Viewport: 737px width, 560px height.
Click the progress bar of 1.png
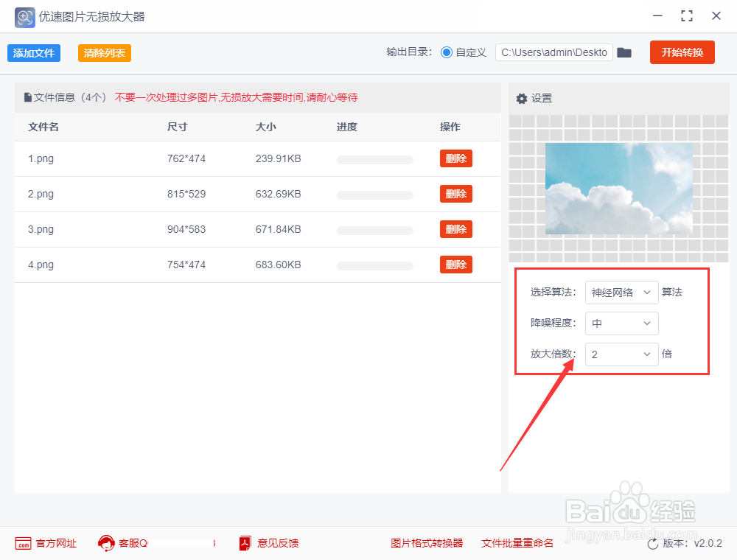point(374,159)
